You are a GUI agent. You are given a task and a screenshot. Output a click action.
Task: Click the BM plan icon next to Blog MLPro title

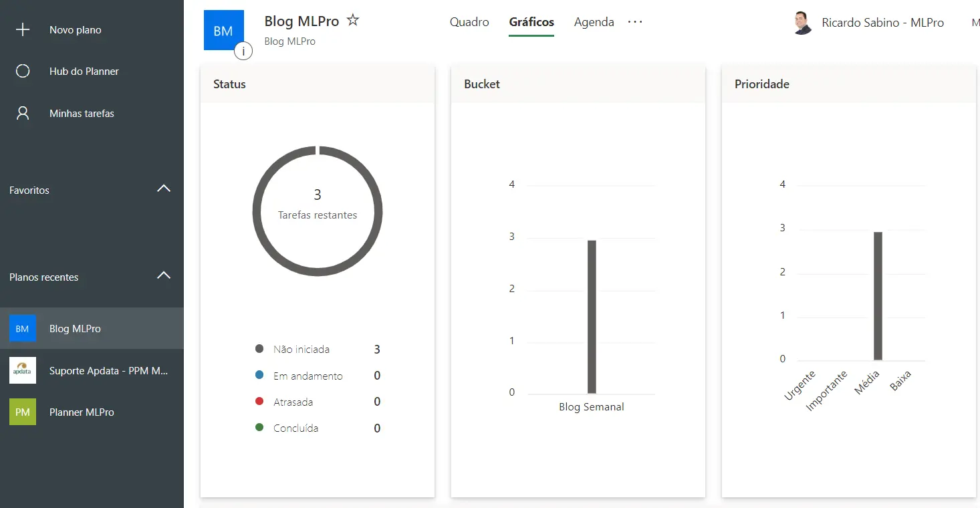224,31
